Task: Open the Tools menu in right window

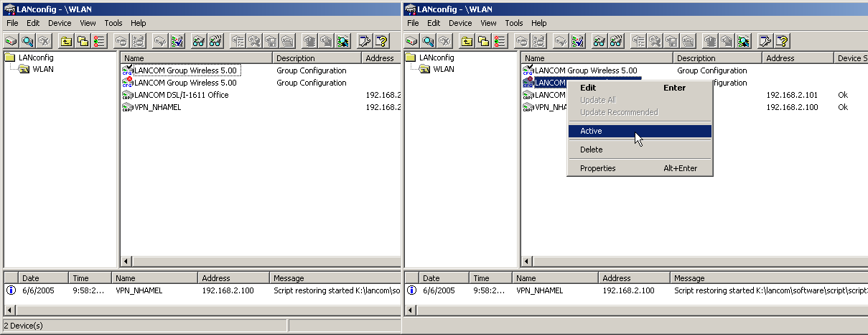Action: pyautogui.click(x=514, y=23)
